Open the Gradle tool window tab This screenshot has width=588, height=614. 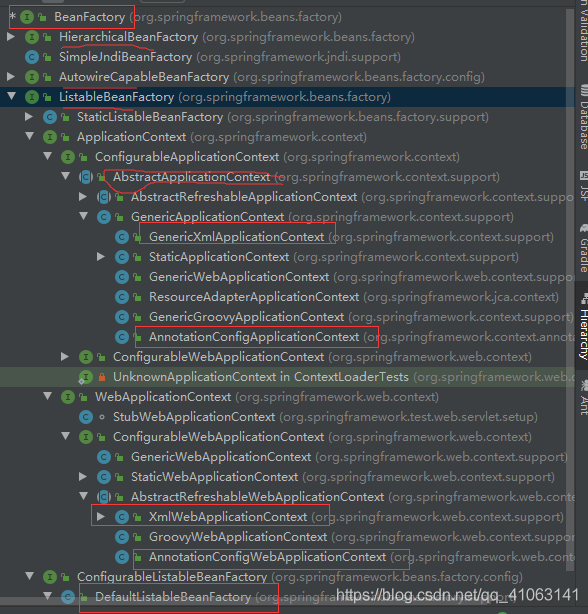[583, 248]
